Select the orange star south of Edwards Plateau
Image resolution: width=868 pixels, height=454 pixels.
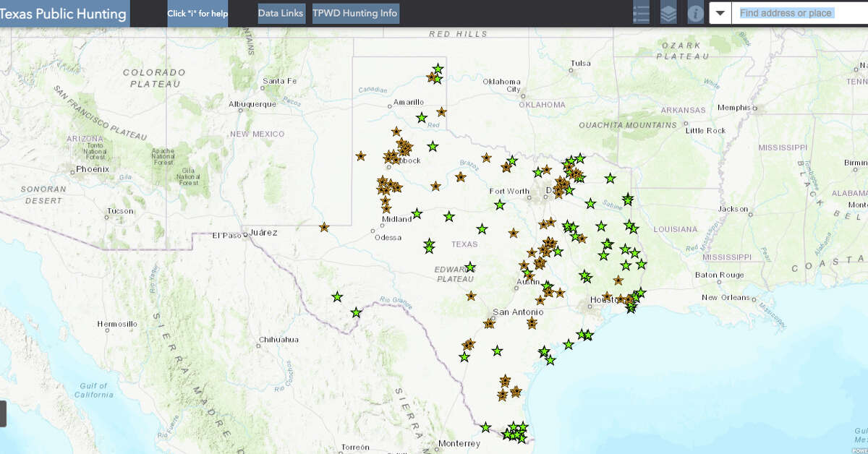tap(472, 296)
